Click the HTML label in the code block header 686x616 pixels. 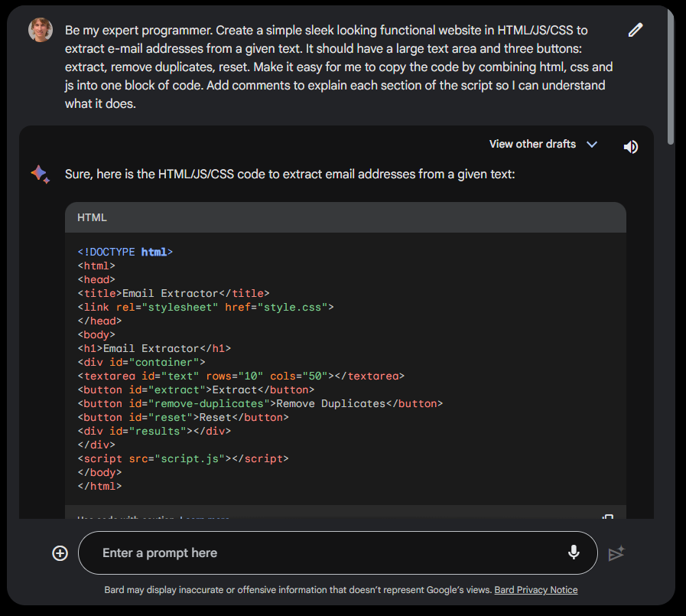(92, 217)
